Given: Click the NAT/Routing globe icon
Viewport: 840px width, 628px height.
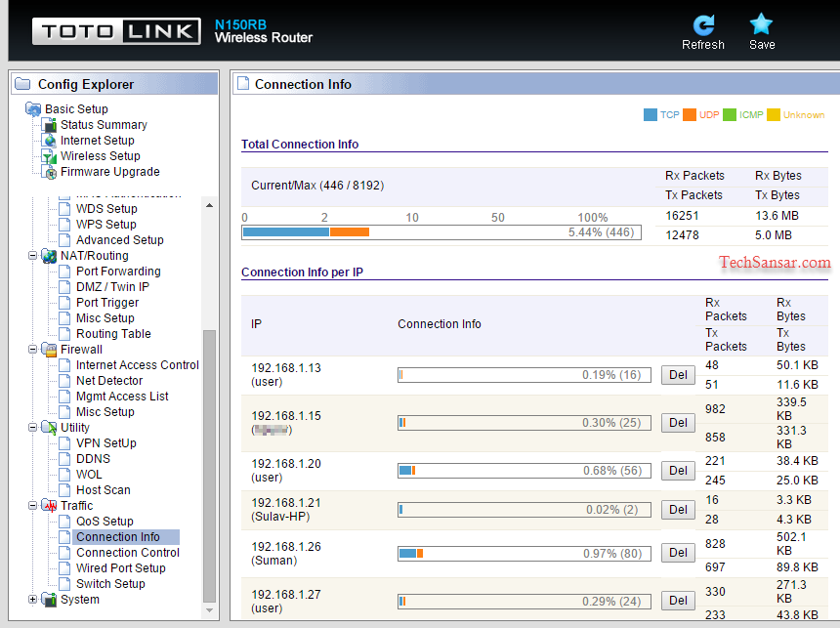Looking at the screenshot, I should pos(50,255).
